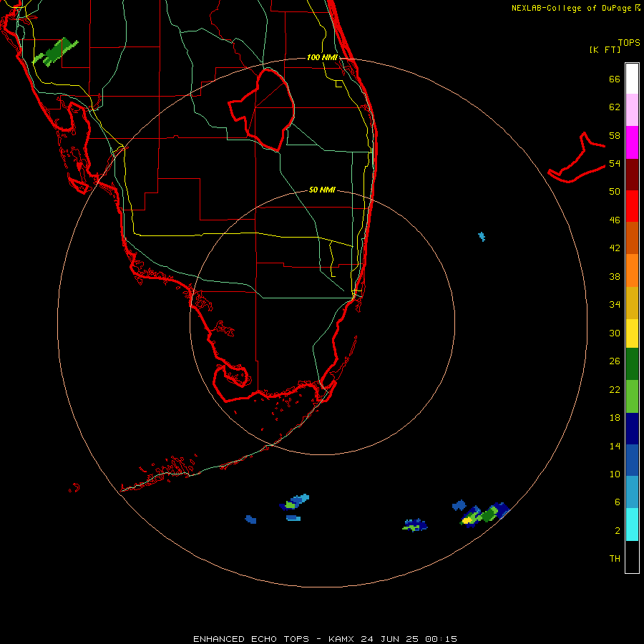Screen dimensions: 644x644
Task: Click the black TH legend swatch
Action: [x=632, y=557]
